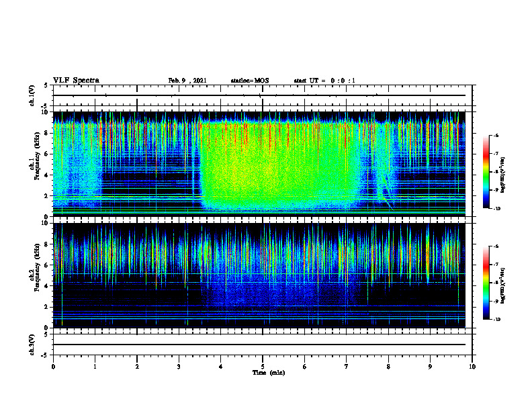Click the "4" tick on ch.2 frequency axis

[x=47, y=286]
